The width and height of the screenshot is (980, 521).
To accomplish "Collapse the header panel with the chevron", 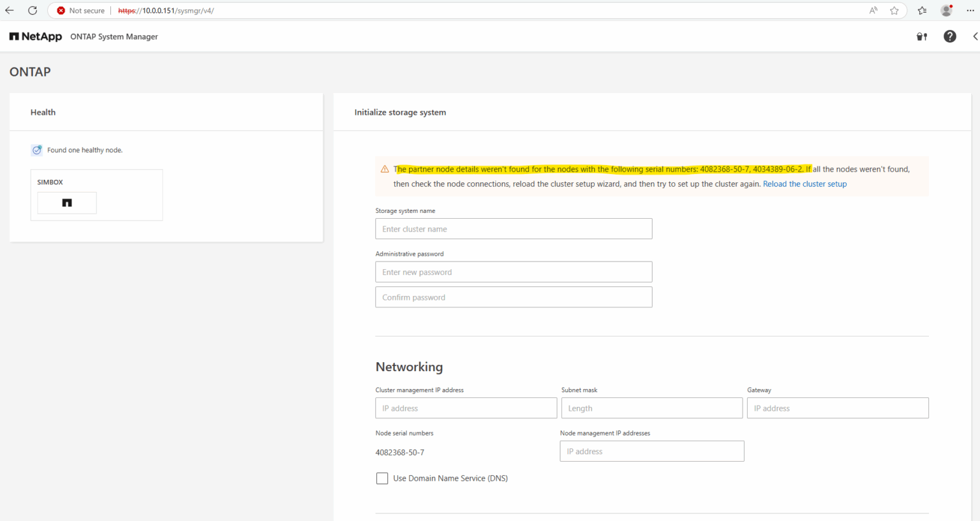I will pyautogui.click(x=975, y=36).
